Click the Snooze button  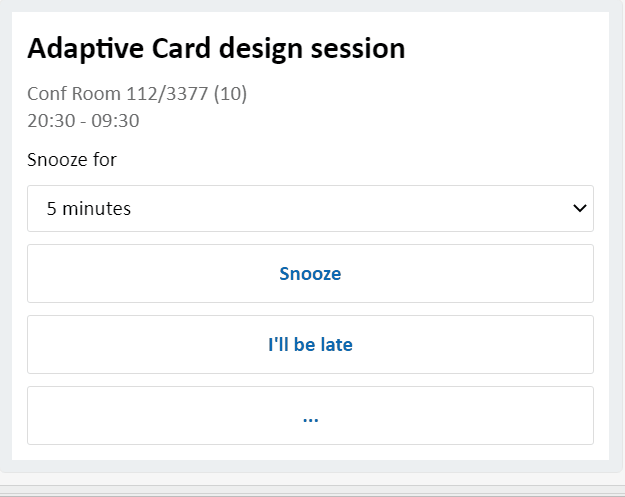pyautogui.click(x=310, y=273)
